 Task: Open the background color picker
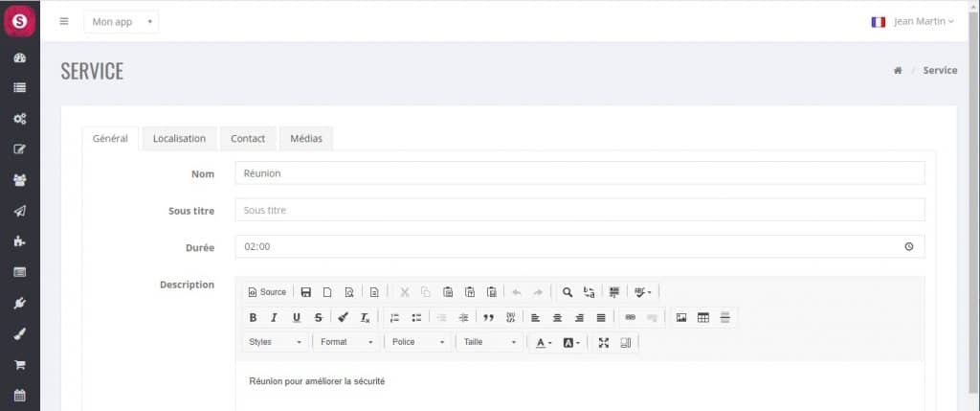coord(571,343)
